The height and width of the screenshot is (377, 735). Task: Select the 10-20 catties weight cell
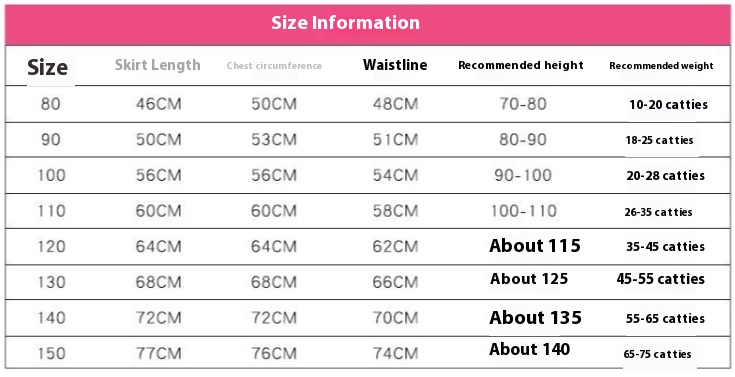coord(668,104)
